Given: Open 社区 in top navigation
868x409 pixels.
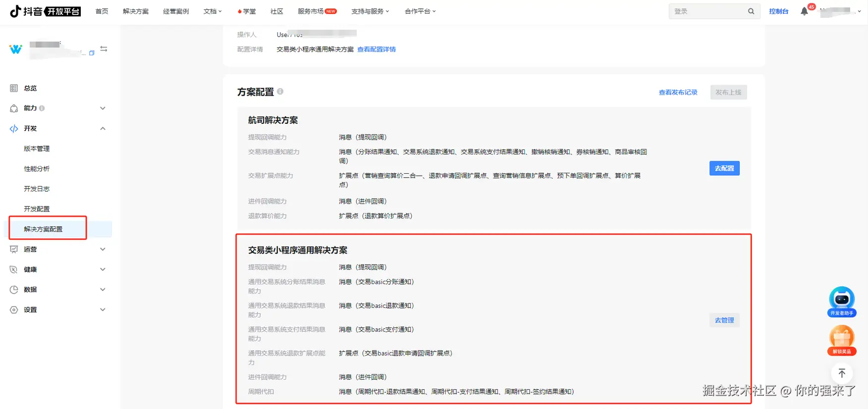Looking at the screenshot, I should 276,11.
